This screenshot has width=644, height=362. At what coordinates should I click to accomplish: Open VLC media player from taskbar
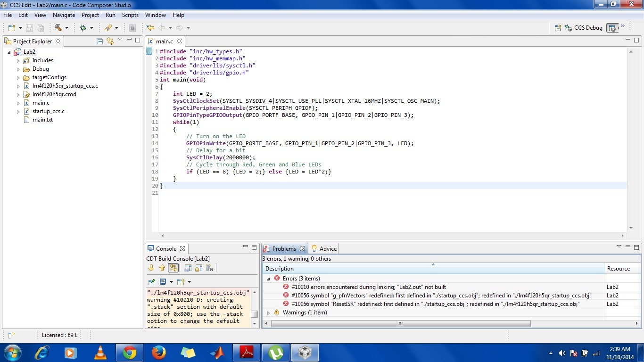[x=100, y=353]
